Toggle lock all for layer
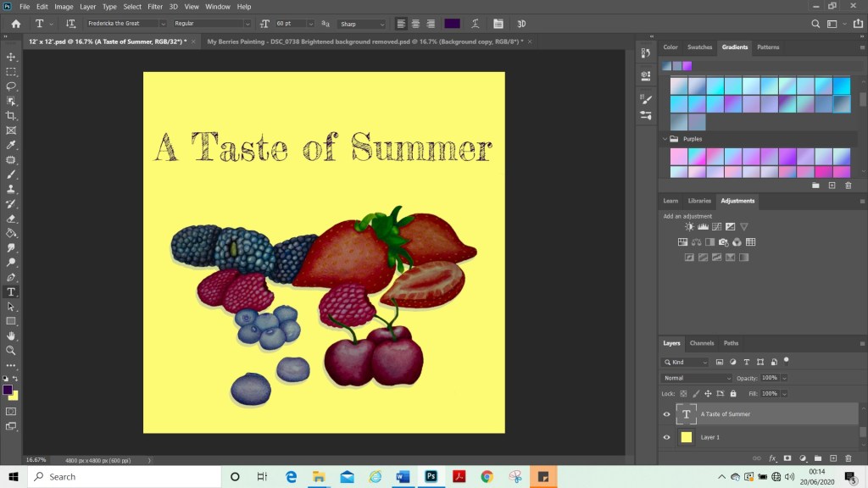 click(x=733, y=393)
